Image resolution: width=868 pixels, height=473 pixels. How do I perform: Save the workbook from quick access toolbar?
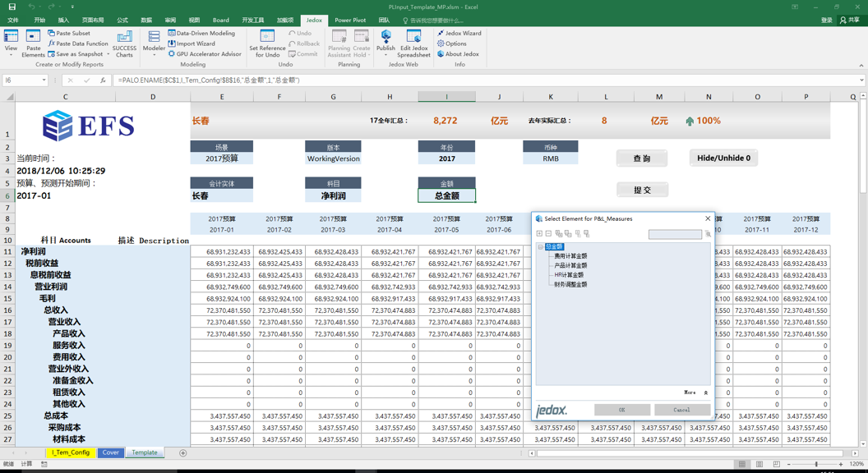(12, 7)
